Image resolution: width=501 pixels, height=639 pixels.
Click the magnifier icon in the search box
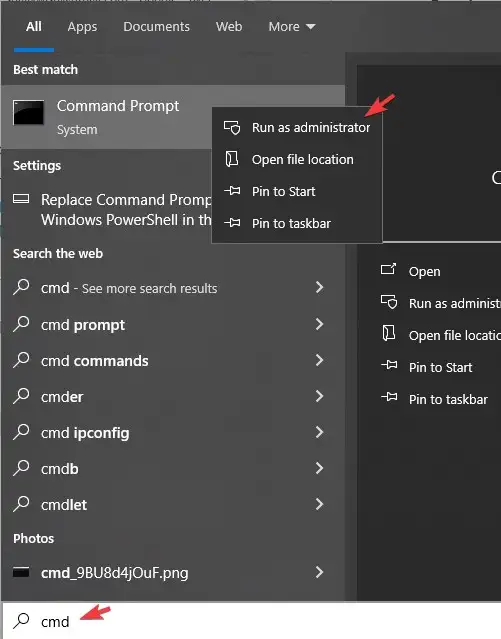pyautogui.click(x=21, y=621)
